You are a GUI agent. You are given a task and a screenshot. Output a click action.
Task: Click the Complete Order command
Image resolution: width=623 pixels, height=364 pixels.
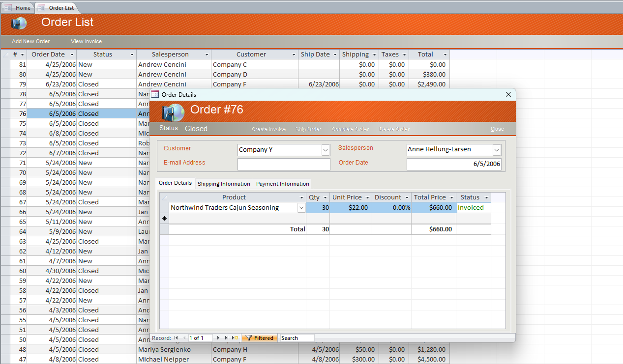pos(350,129)
